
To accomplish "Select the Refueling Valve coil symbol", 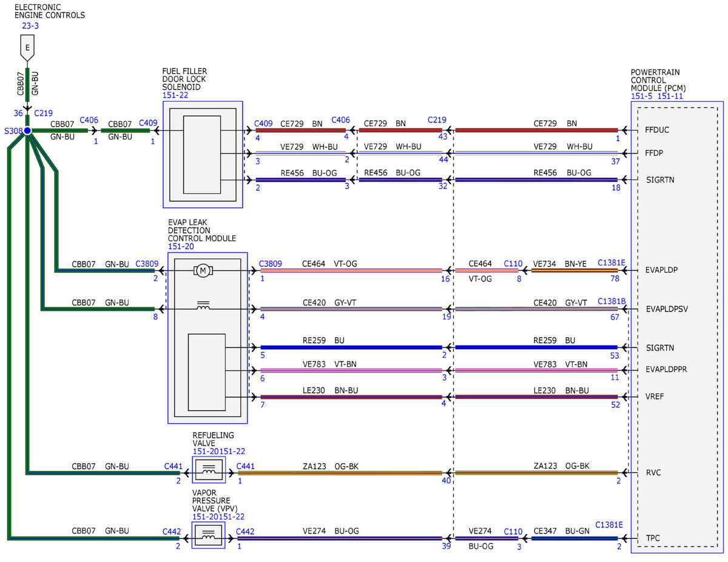I will [208, 470].
